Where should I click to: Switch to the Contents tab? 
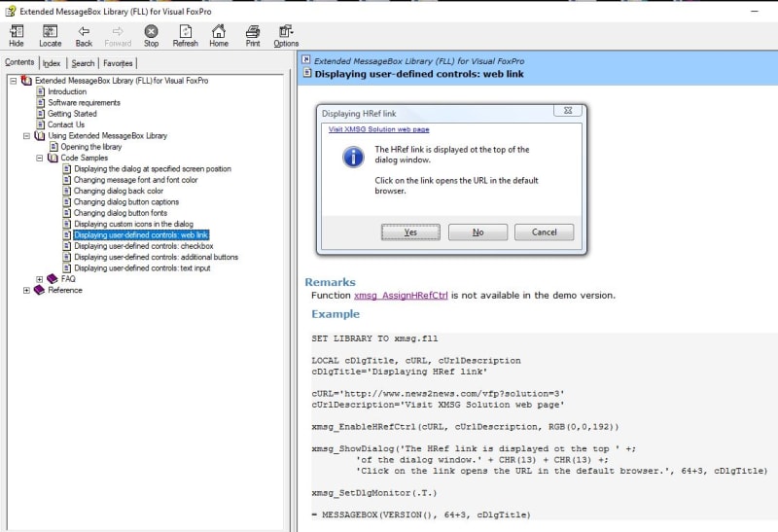point(19,62)
